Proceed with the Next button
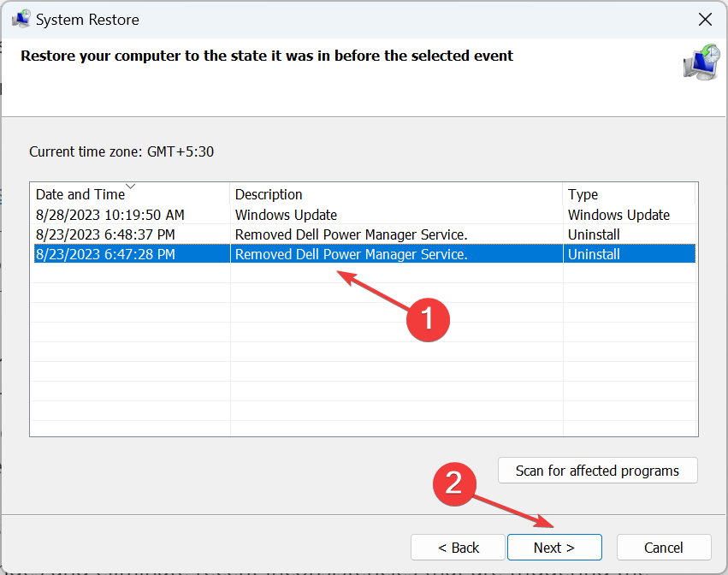Viewport: 728px width, 575px height. (554, 548)
